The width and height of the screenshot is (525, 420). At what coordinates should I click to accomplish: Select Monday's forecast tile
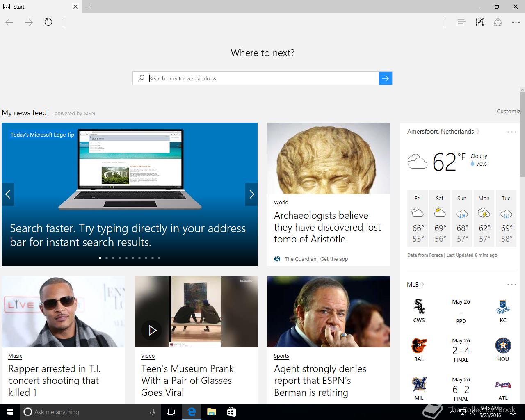coord(484,219)
